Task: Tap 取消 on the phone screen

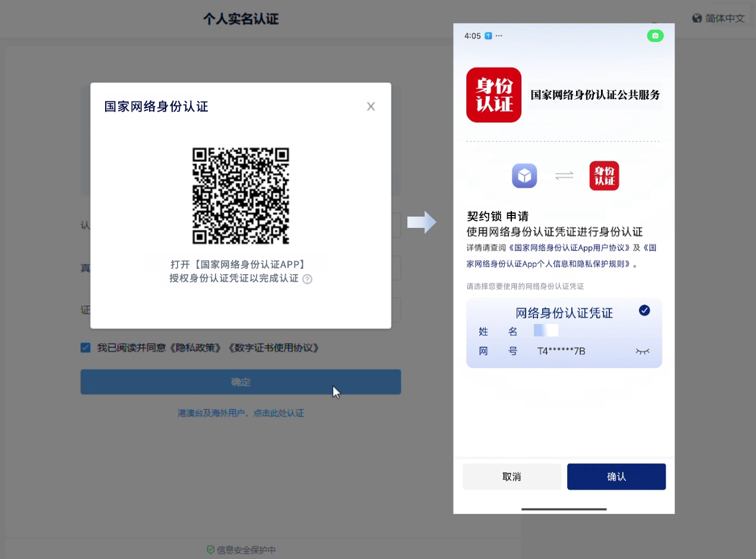Action: pyautogui.click(x=512, y=477)
